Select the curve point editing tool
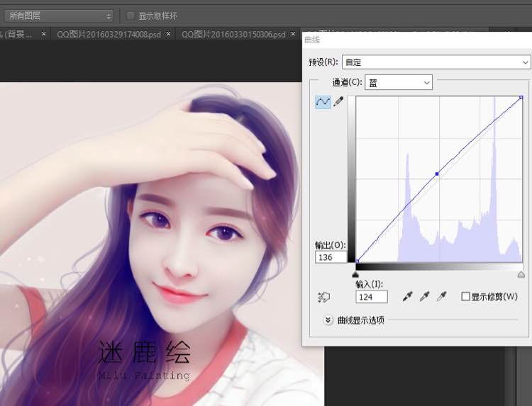The width and height of the screenshot is (532, 406). [x=323, y=102]
